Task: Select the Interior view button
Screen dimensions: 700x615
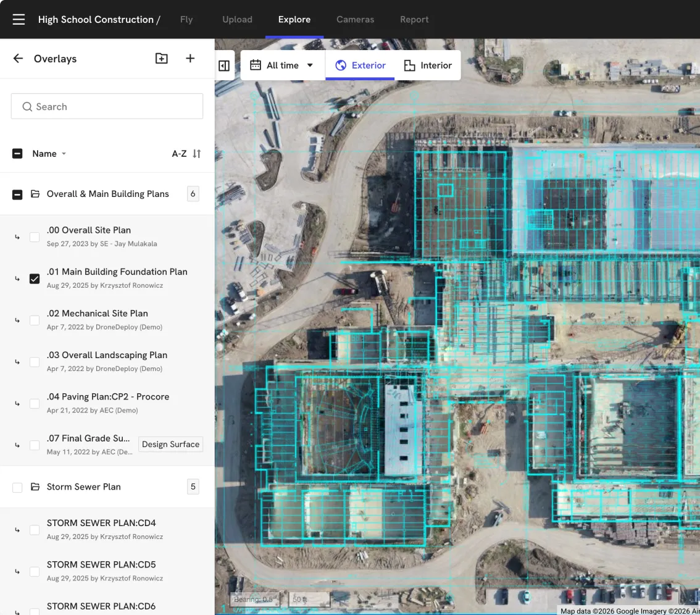Action: tap(428, 65)
